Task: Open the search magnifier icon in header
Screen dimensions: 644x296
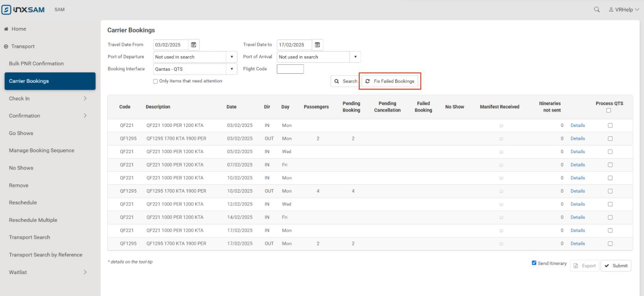Action: point(597,9)
